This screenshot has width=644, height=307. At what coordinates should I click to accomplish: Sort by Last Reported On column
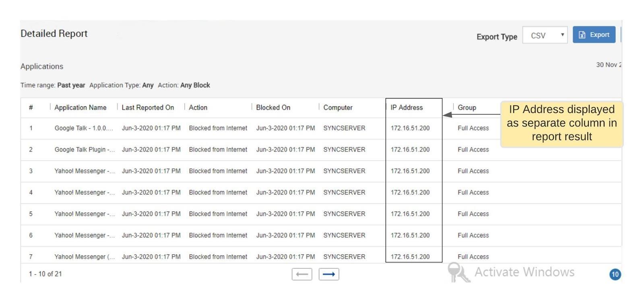tap(148, 108)
